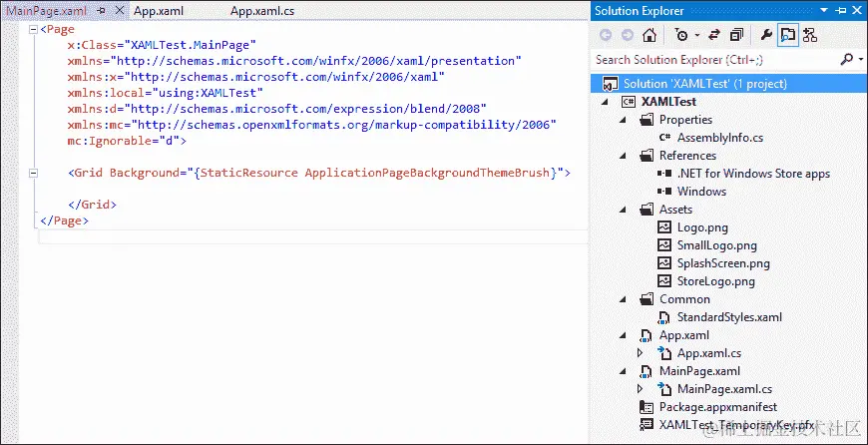This screenshot has height=445, width=868.
Task: Click the Forward arrow in Solution Explorer toolbar
Action: pos(628,36)
